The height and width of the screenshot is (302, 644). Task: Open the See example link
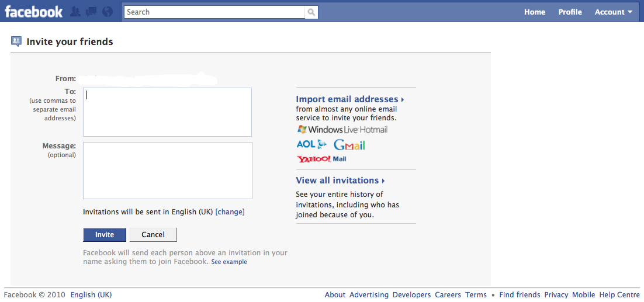229,262
